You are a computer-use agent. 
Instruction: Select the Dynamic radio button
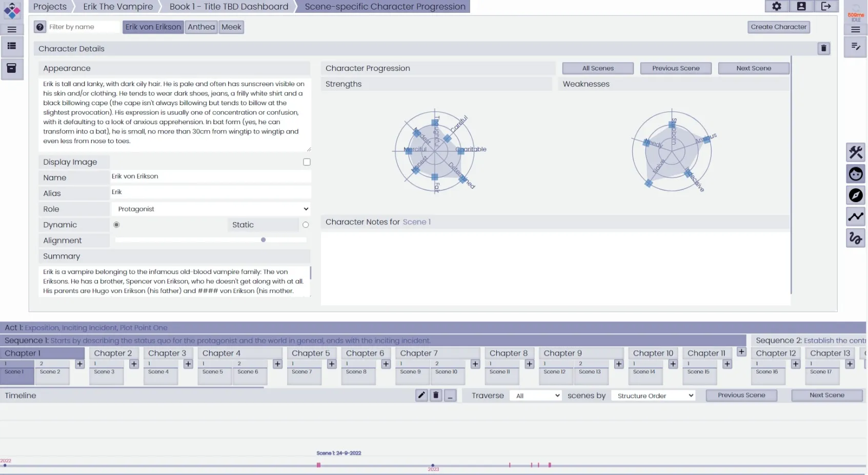(116, 225)
